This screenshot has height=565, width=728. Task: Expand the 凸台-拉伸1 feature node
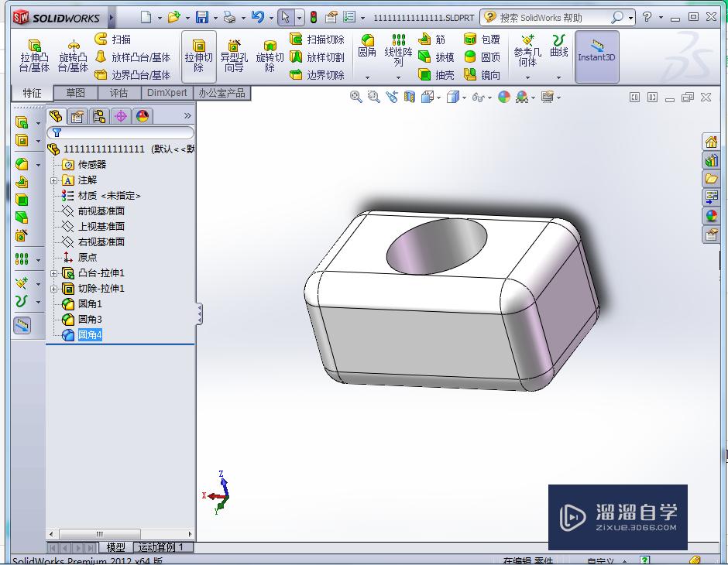(53, 272)
